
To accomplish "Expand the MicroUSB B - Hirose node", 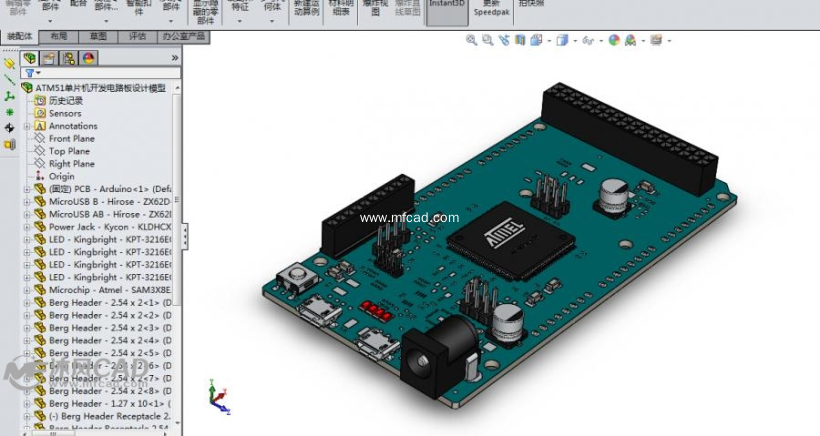I will tap(27, 202).
